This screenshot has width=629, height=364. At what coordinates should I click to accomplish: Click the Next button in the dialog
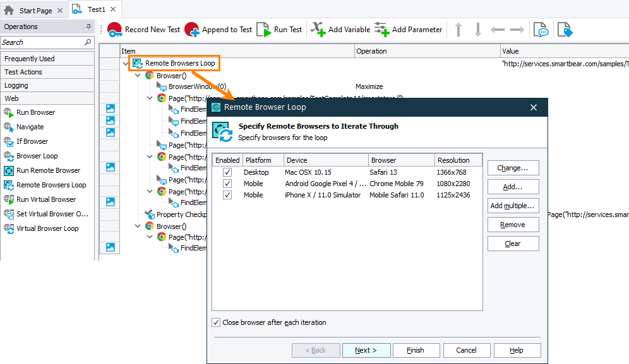coord(366,350)
